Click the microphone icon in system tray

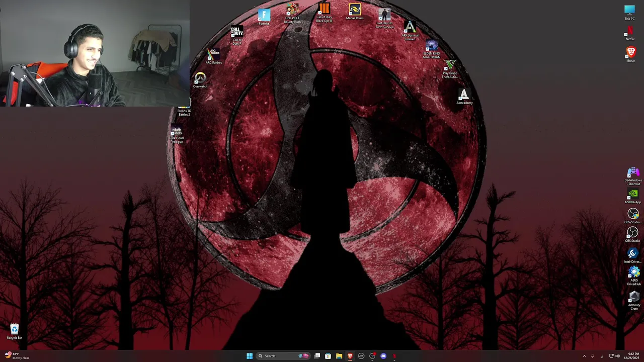[x=593, y=356]
